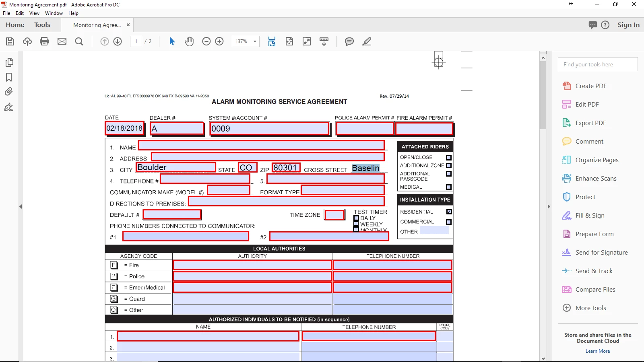Open the Bookmarks panel

point(9,77)
